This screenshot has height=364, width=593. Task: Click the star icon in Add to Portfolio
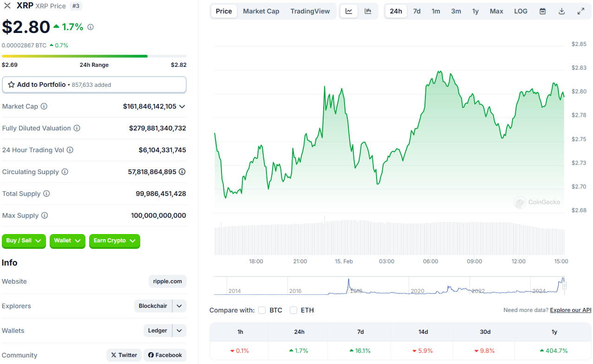[11, 85]
